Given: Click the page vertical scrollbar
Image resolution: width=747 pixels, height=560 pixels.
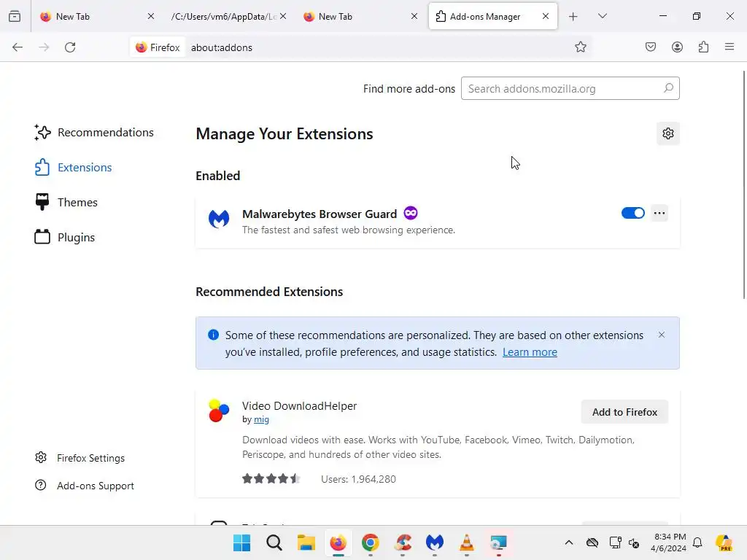Looking at the screenshot, I should 744,184.
